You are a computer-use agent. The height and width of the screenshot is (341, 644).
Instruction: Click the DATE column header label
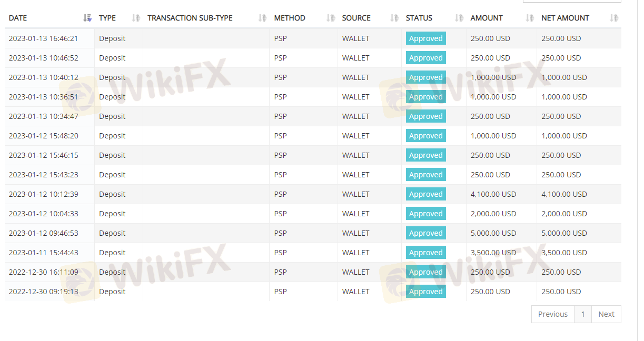click(x=18, y=18)
